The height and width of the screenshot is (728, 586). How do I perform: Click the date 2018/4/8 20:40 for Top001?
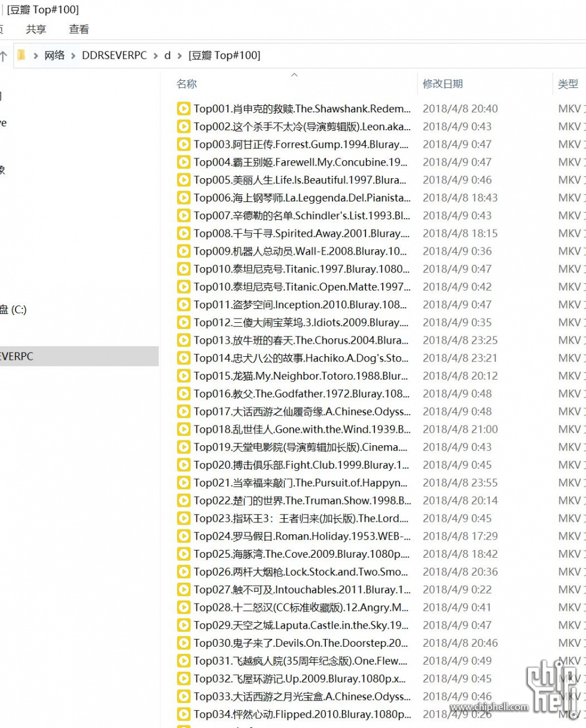tap(460, 109)
